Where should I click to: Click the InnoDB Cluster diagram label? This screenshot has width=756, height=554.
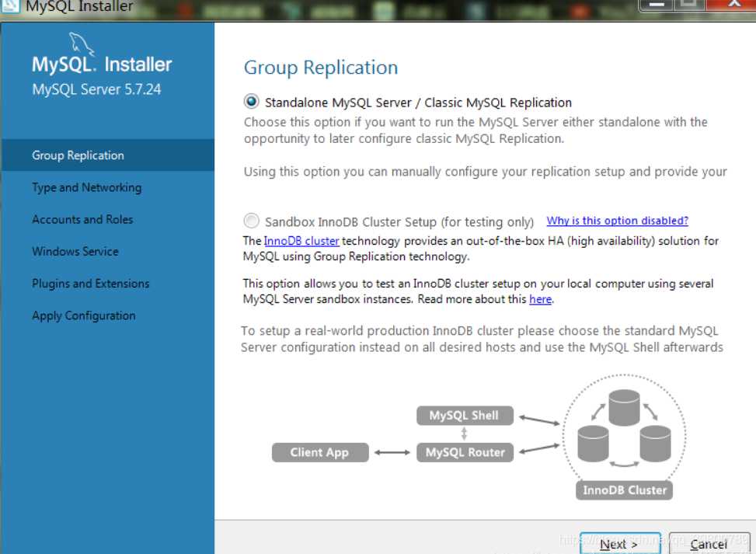(625, 490)
